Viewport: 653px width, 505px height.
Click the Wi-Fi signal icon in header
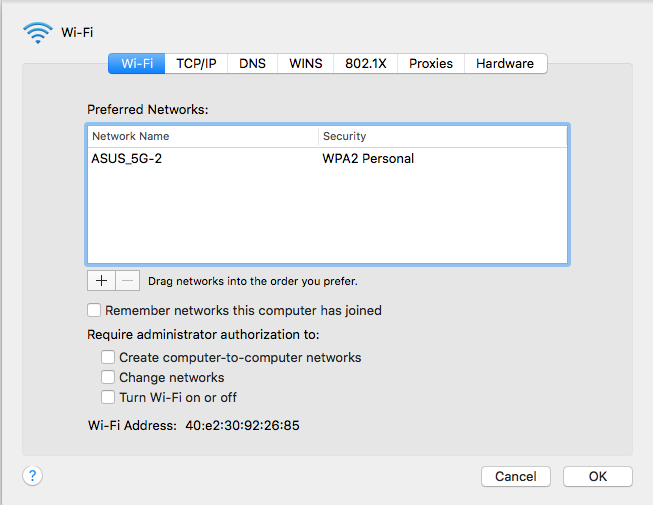point(38,32)
